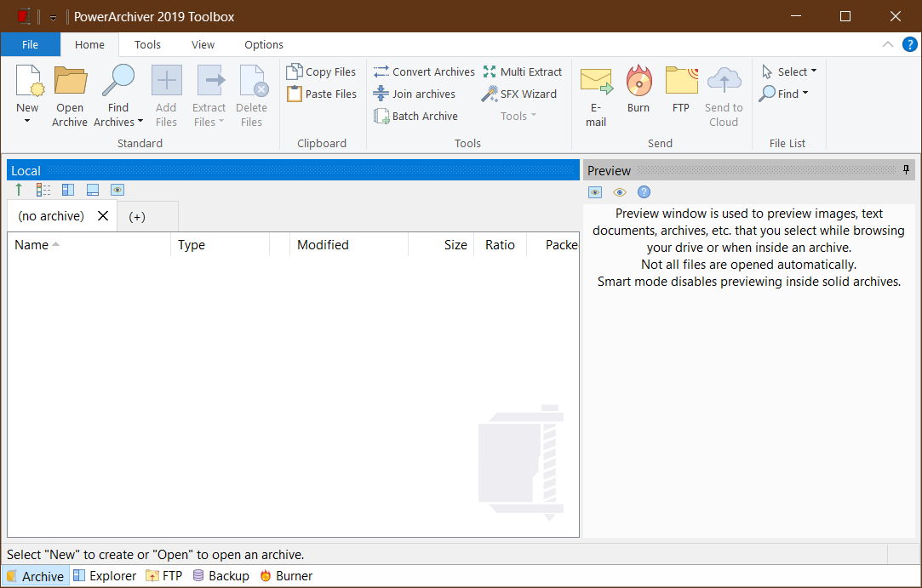Viewport: 922px width, 588px height.
Task: Switch to Burner mode in bottom bar
Action: pos(286,576)
